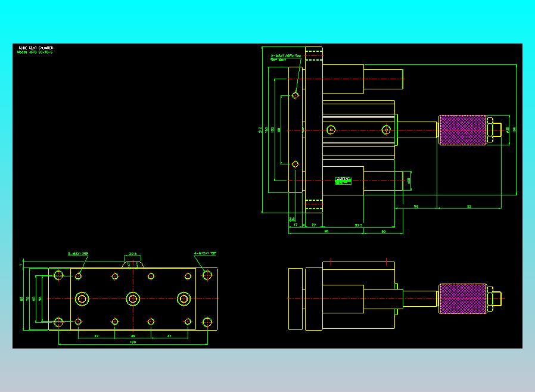Select the 54 dimension under the piston rod
Image resolution: width=535 pixels, height=392 pixels.
point(416,206)
